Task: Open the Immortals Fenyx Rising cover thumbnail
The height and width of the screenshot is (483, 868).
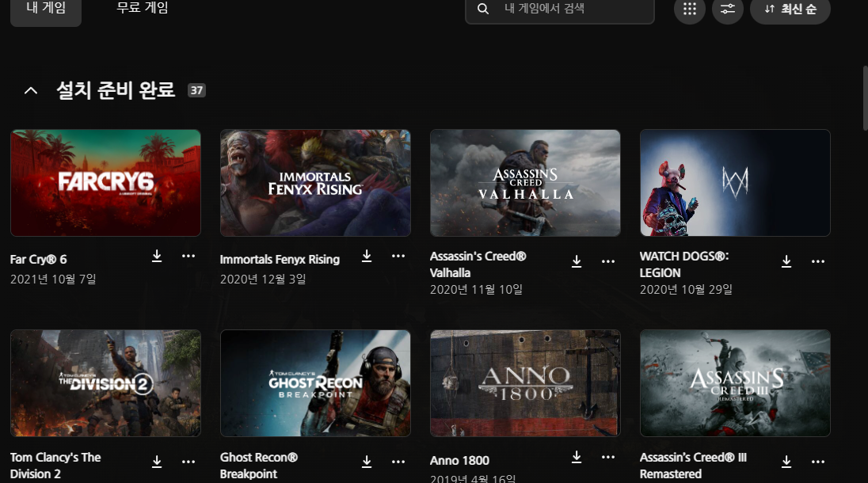Action: (x=315, y=183)
